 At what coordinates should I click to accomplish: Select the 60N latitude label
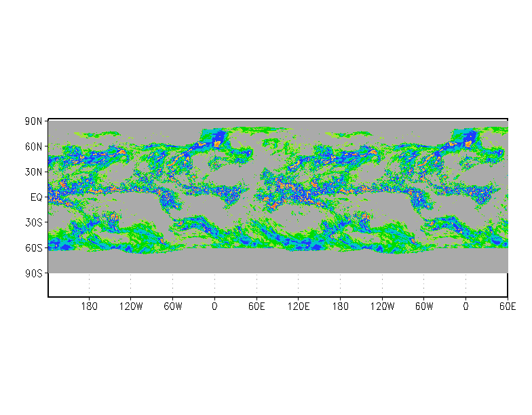(x=34, y=146)
